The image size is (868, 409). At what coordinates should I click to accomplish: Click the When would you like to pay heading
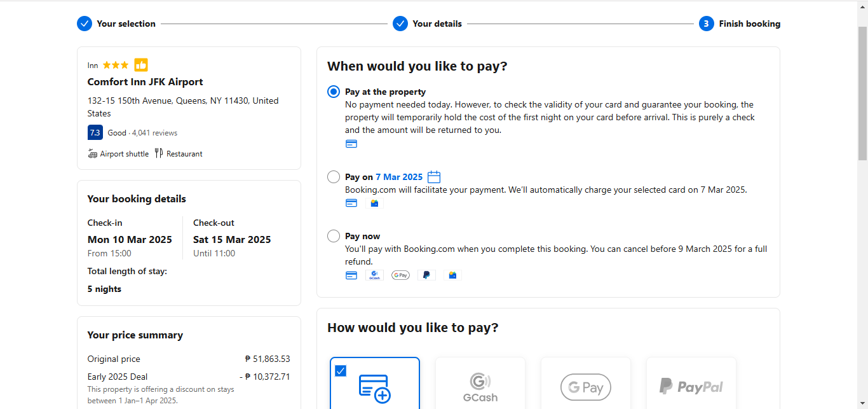(417, 66)
